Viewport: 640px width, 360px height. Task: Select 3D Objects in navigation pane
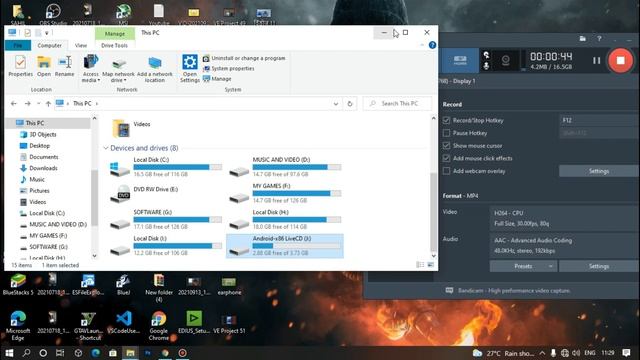tap(42, 134)
